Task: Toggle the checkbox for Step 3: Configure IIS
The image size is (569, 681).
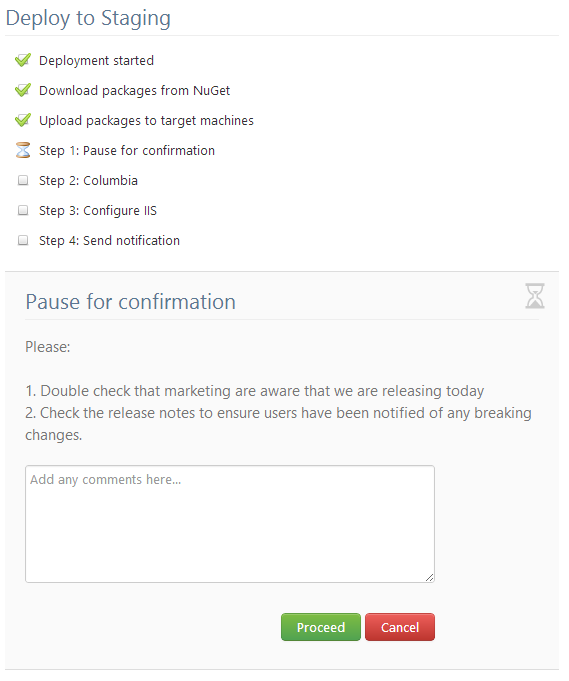Action: 23,210
